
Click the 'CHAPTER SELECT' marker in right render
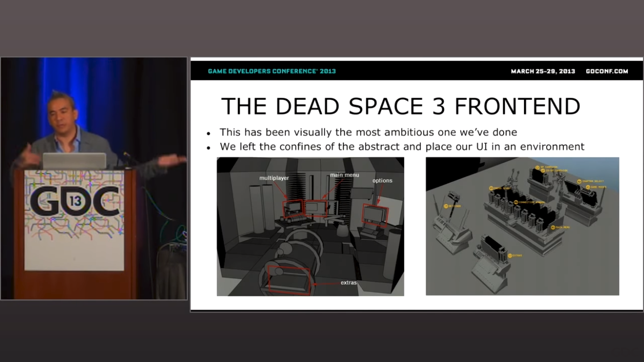[x=590, y=182]
